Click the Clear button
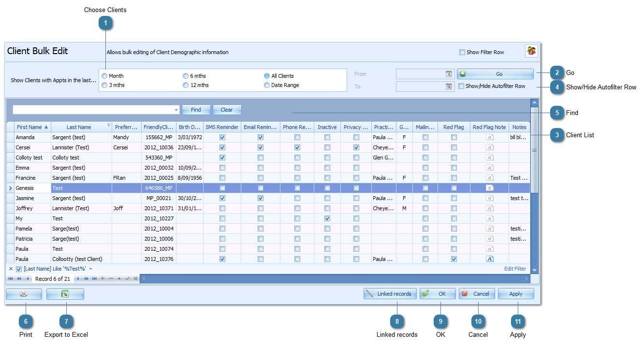The image size is (644, 346). click(x=227, y=110)
